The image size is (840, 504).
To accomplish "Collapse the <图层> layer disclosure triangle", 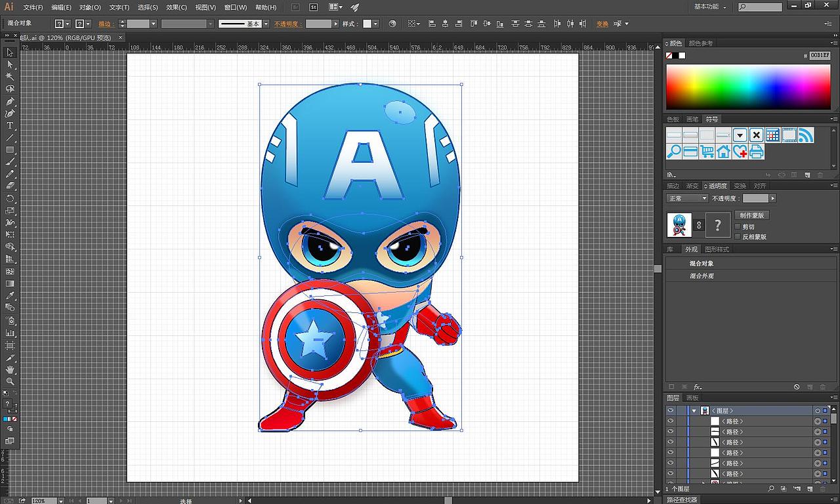I will coord(694,411).
